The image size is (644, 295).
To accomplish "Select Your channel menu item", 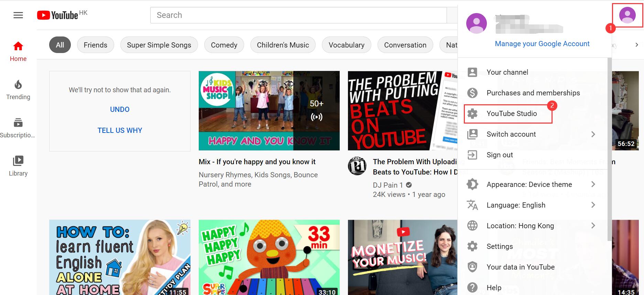I will pyautogui.click(x=507, y=72).
